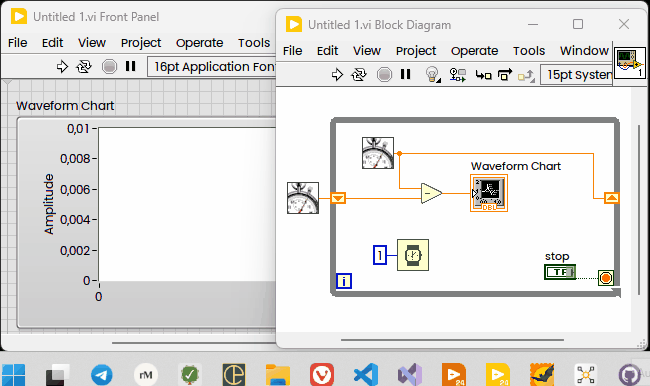
Task: Open Edit menu in Block Diagram
Action: [327, 51]
